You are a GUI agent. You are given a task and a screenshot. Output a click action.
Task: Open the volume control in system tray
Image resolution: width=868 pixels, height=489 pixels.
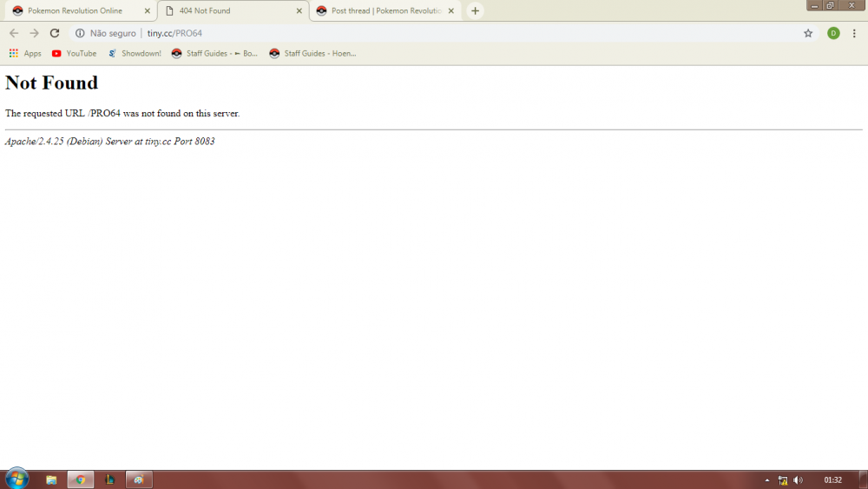pos(798,479)
